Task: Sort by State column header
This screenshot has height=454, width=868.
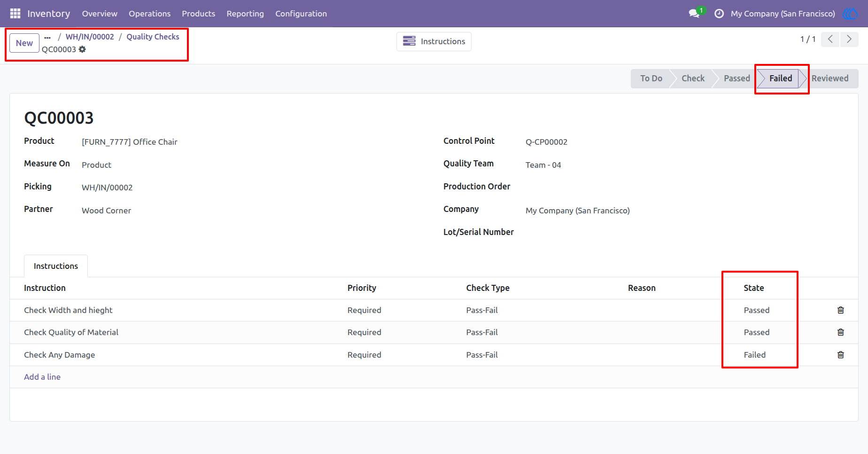Action: 754,288
